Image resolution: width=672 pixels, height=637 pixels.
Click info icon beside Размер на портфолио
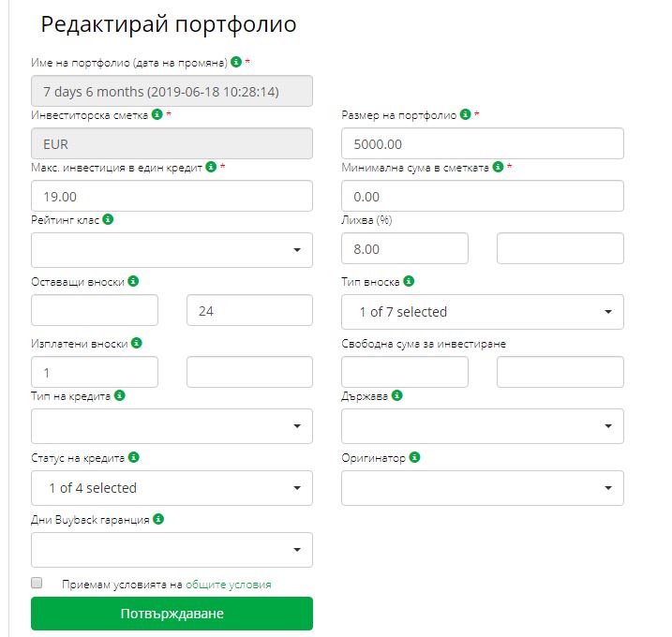point(466,114)
